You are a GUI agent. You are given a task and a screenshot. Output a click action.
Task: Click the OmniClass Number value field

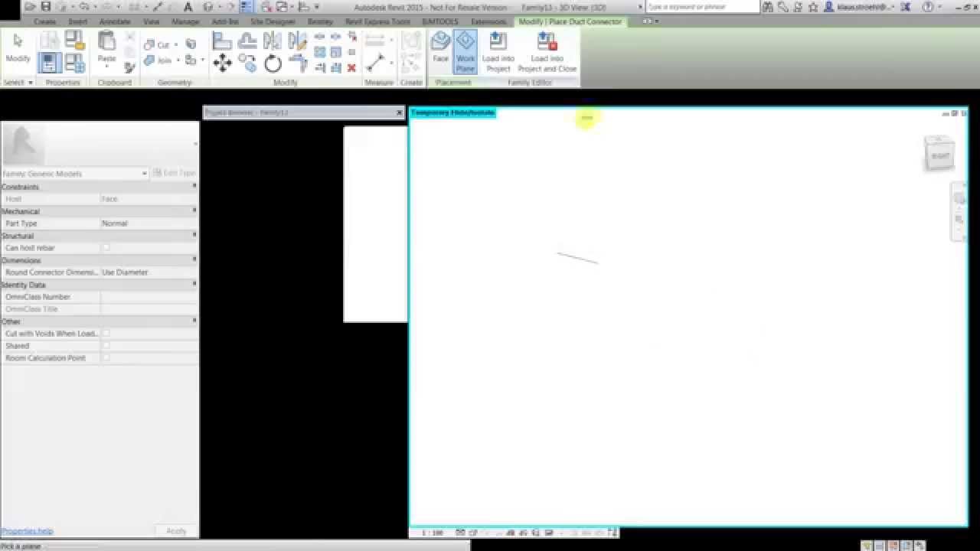149,296
